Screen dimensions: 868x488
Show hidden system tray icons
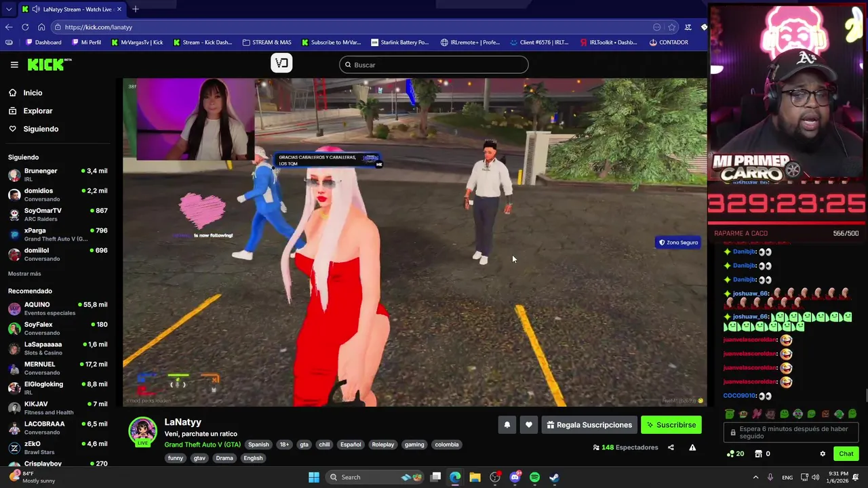click(x=755, y=477)
